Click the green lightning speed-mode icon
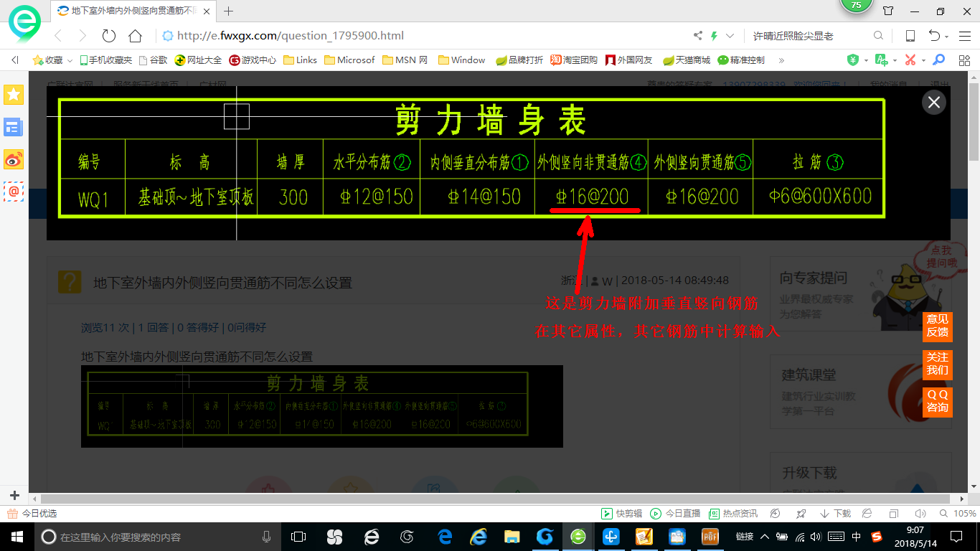Screen dimensions: 980x551 coord(714,36)
